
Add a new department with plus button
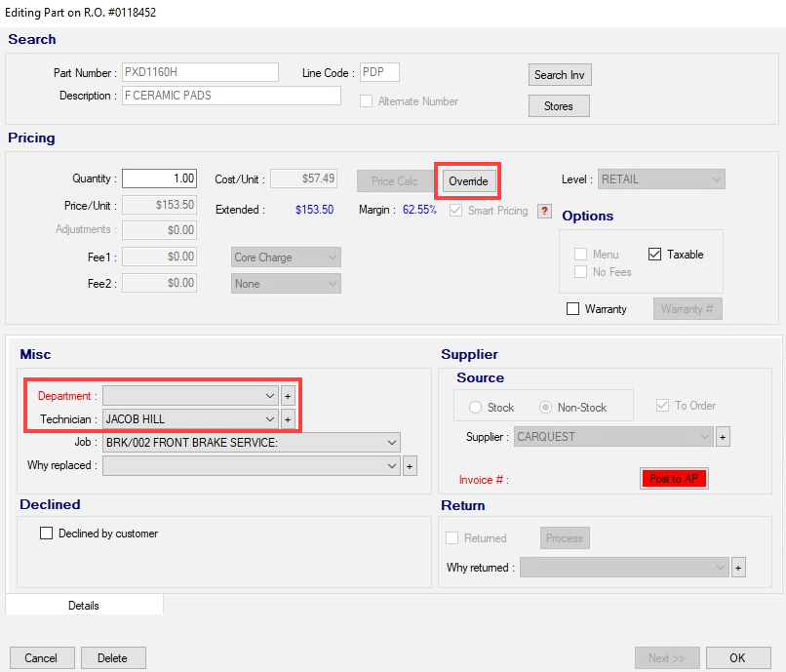click(x=288, y=396)
